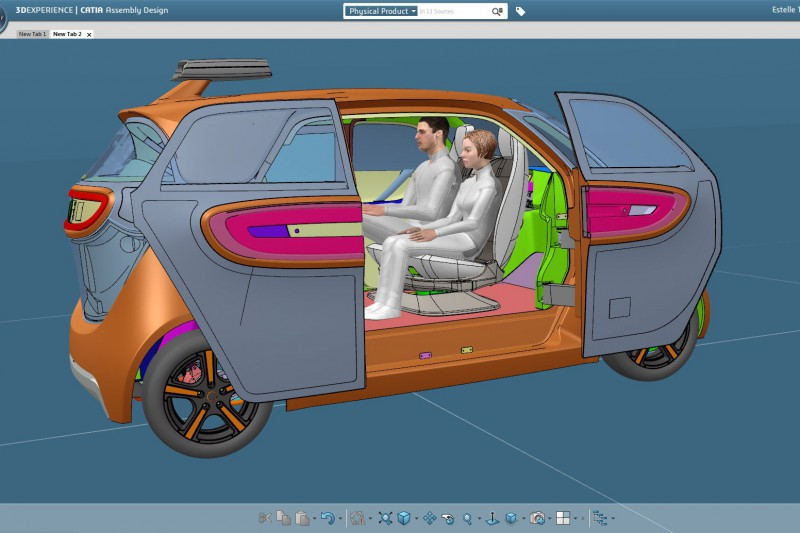
Task: Click the view mode shaded cube icon
Action: [x=511, y=518]
